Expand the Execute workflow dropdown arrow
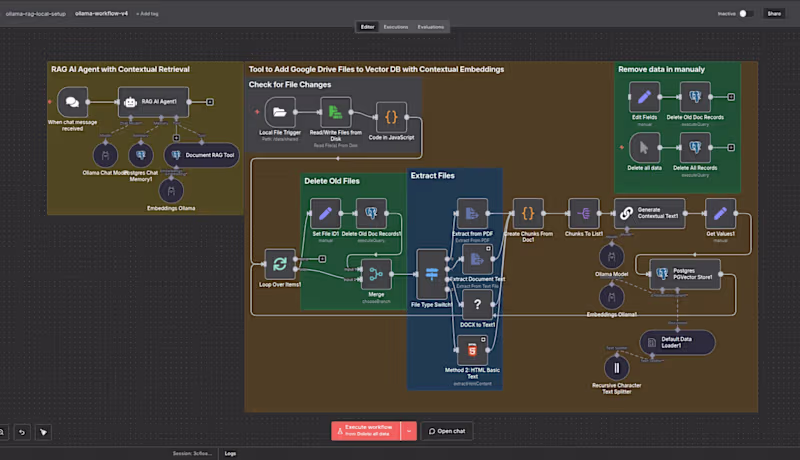Image resolution: width=800 pixels, height=460 pixels. pos(408,431)
